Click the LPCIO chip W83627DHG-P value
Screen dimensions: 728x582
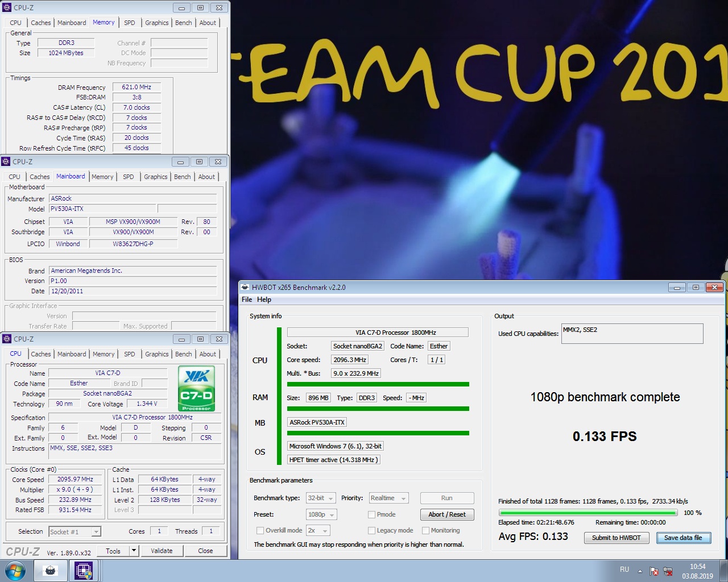coord(133,244)
